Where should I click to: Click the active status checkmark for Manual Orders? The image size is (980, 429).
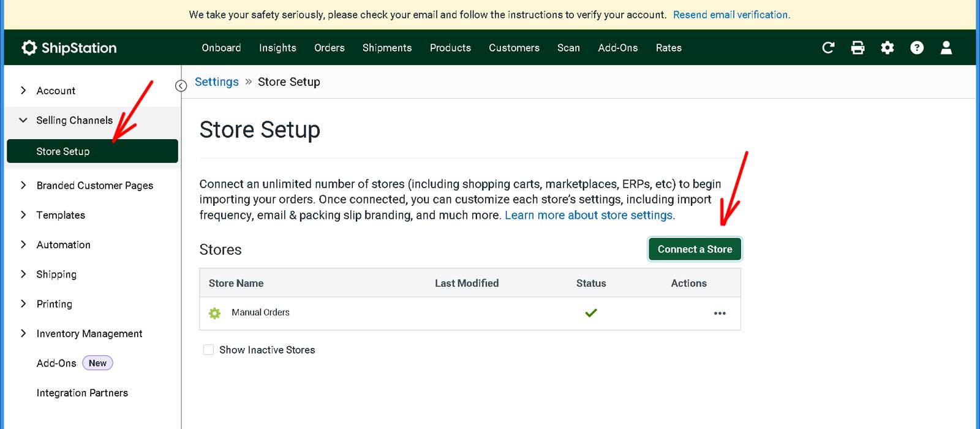click(591, 313)
